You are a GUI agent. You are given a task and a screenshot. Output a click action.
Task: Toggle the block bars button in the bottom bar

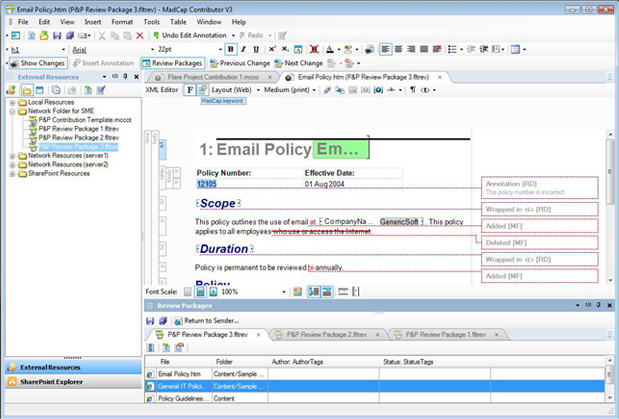click(314, 292)
